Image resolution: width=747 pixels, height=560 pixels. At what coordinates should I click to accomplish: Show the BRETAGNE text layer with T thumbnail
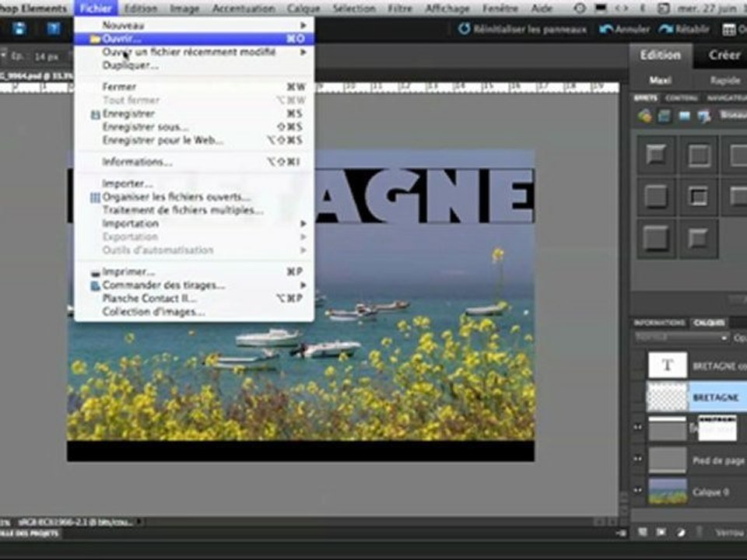pyautogui.click(x=637, y=366)
